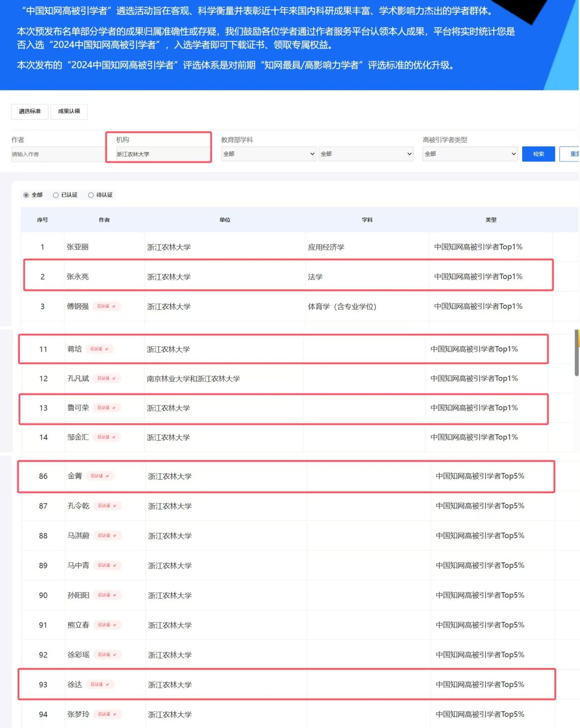The width and height of the screenshot is (580, 728).
Task: Click 已认证 badge next to 徐达
Action: coord(100,684)
